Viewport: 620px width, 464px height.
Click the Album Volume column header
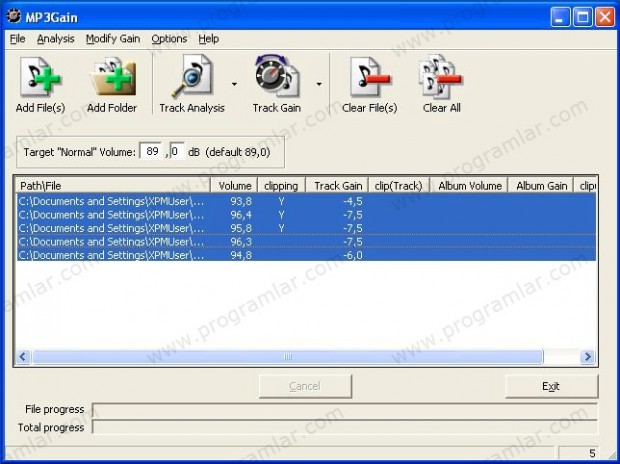(x=469, y=186)
